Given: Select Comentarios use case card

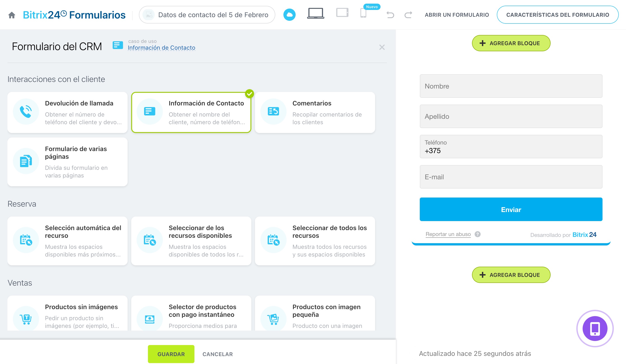Looking at the screenshot, I should coord(315,112).
